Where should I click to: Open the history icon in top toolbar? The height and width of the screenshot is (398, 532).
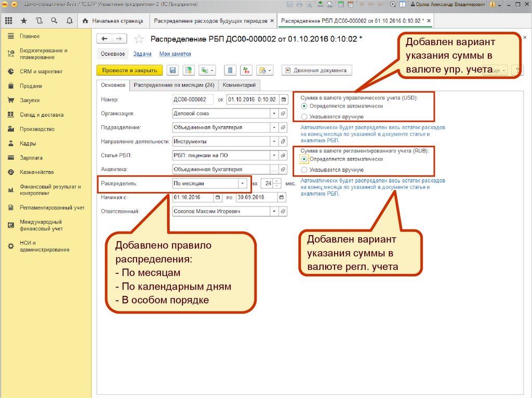39,21
